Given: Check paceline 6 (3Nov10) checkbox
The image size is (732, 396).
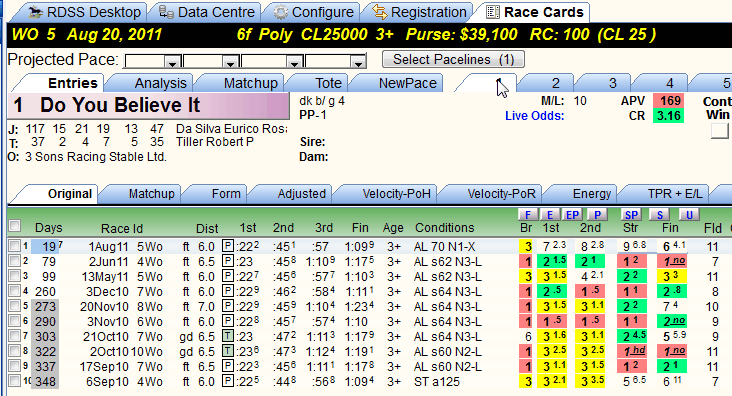Looking at the screenshot, I should 15,321.
